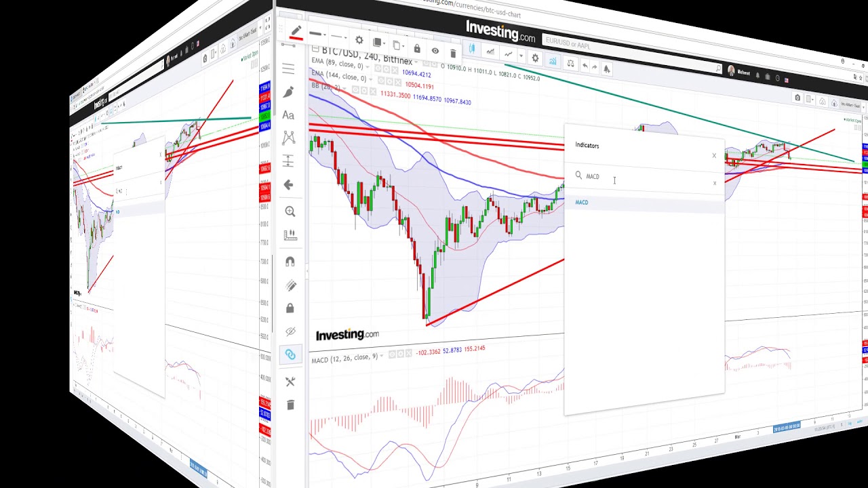Open the US flag language selector
Screen dimensions: 868x488
(787, 80)
